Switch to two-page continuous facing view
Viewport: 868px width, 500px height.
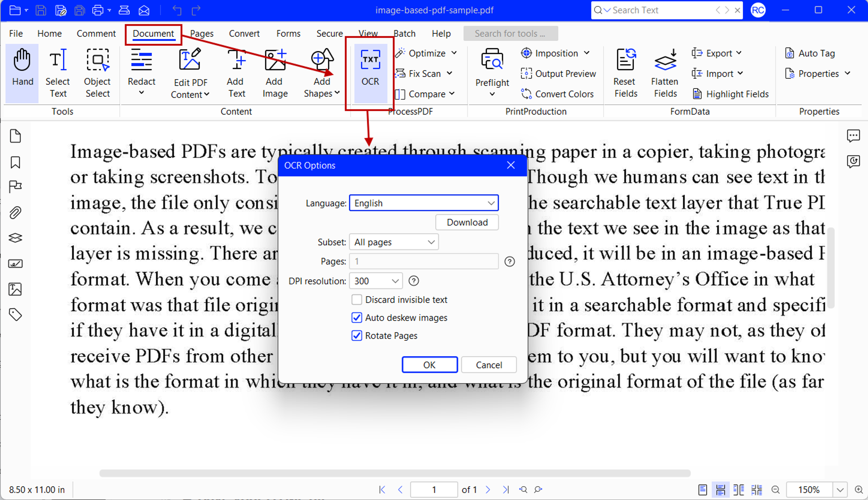pos(756,490)
